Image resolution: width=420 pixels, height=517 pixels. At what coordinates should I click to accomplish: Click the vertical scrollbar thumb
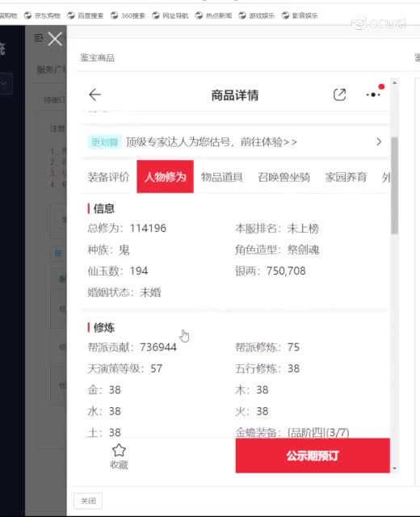click(394, 185)
